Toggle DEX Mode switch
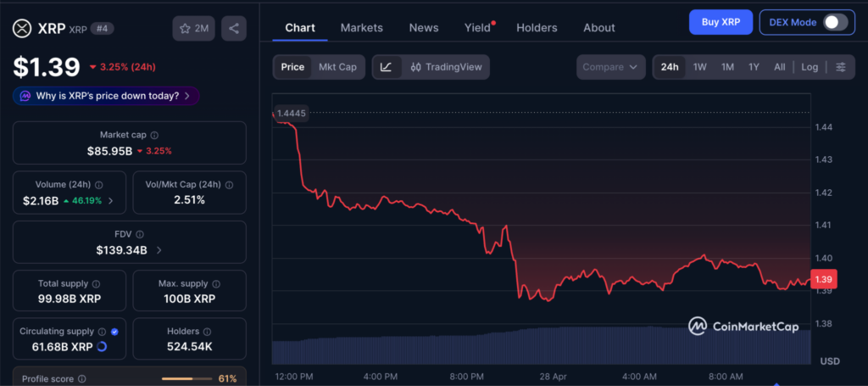 [835, 22]
